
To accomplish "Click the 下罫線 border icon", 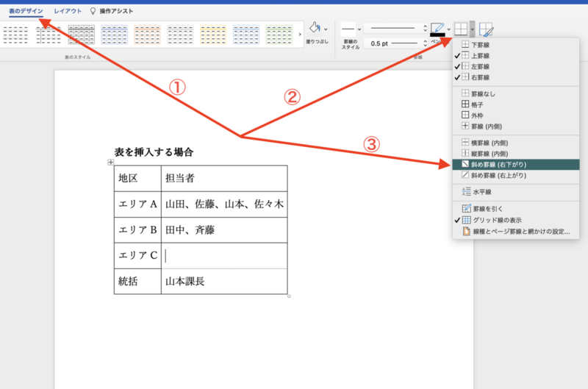I will [465, 44].
